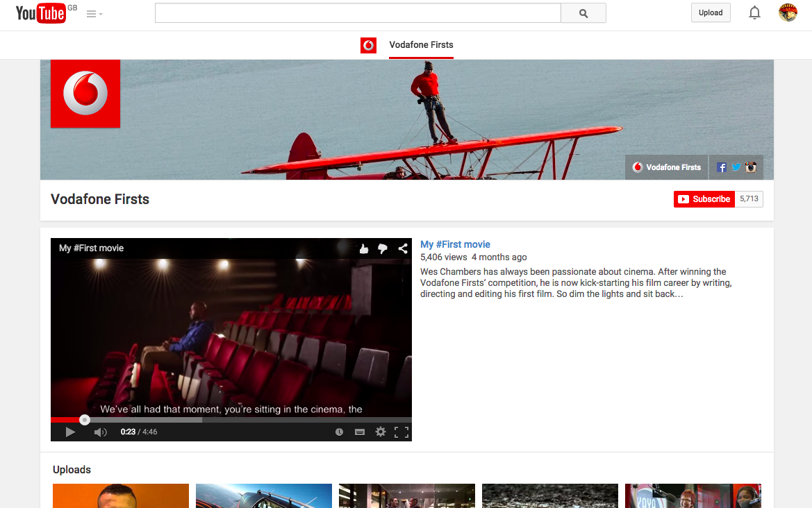Open the fourth upload thumbnail with grey ground
The image size is (812, 508).
(550, 496)
